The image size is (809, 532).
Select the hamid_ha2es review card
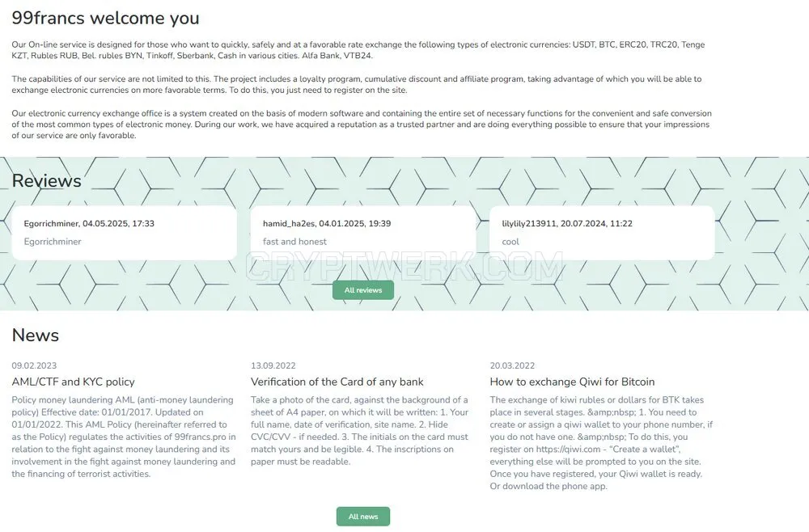pos(363,233)
